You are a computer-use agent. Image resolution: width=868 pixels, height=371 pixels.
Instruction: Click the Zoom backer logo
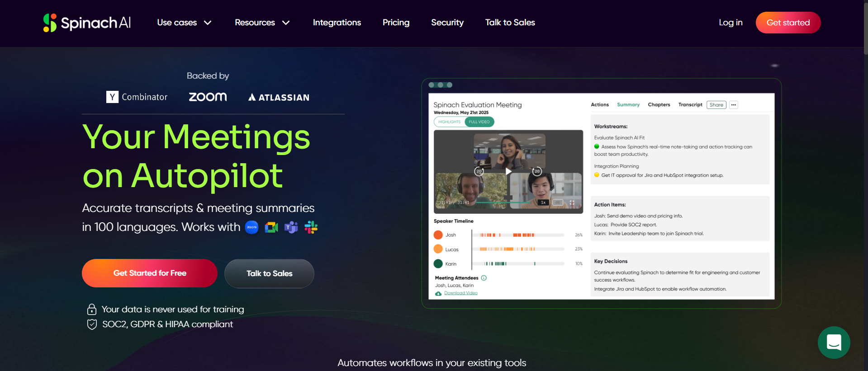click(x=208, y=97)
